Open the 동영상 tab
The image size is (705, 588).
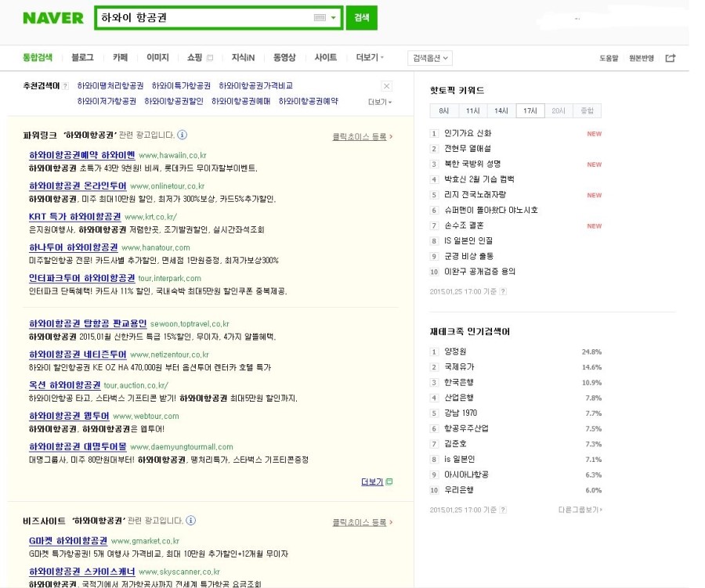point(284,57)
